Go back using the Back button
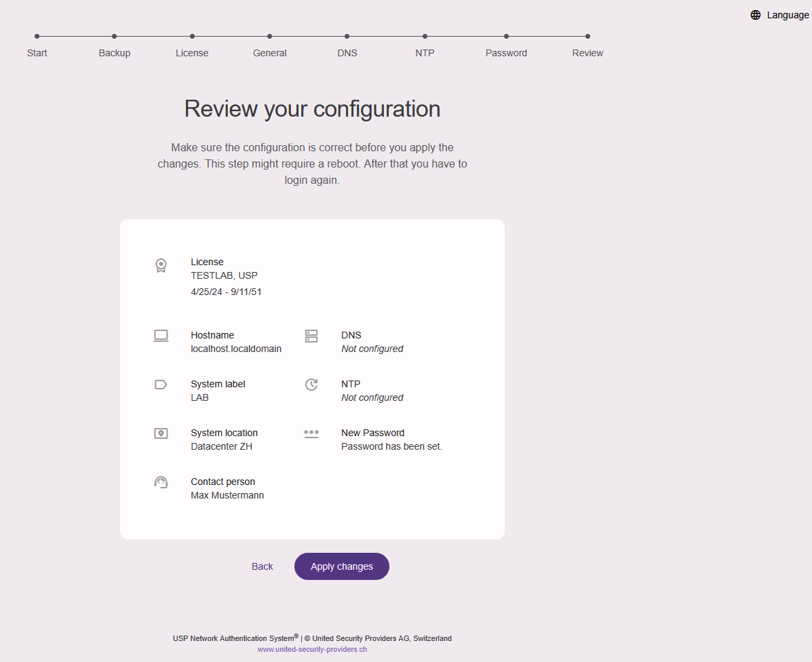812x662 pixels. pos(262,566)
